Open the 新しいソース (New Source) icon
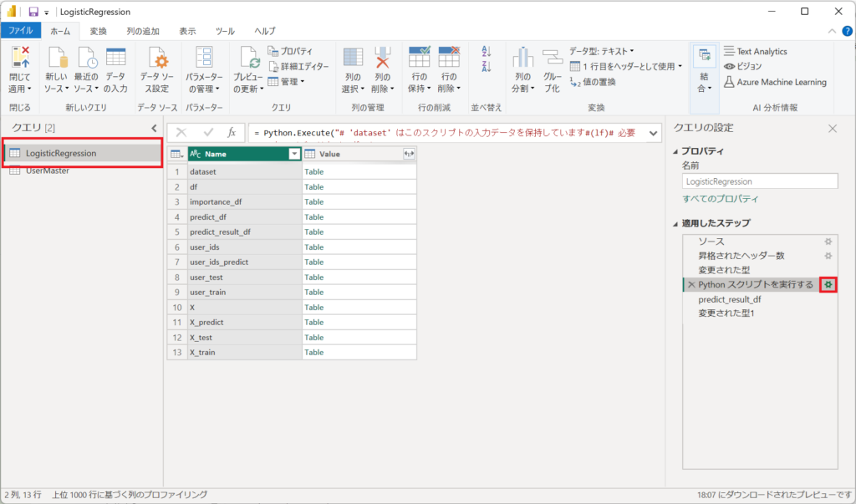 point(56,58)
